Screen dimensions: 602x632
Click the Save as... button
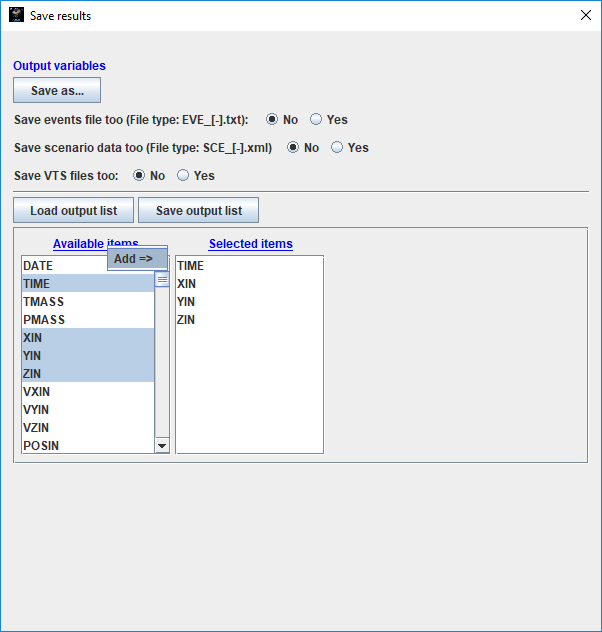click(x=57, y=91)
